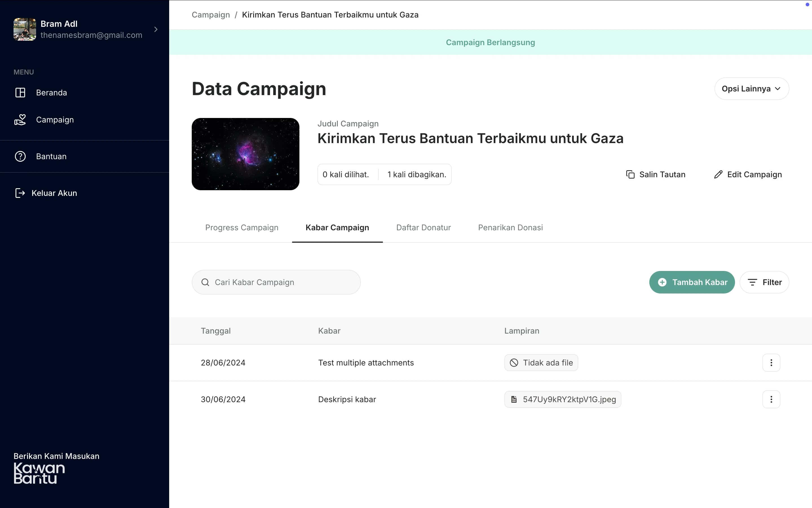Image resolution: width=812 pixels, height=508 pixels.
Task: Click the campaign nebula cover image
Action: [x=245, y=154]
